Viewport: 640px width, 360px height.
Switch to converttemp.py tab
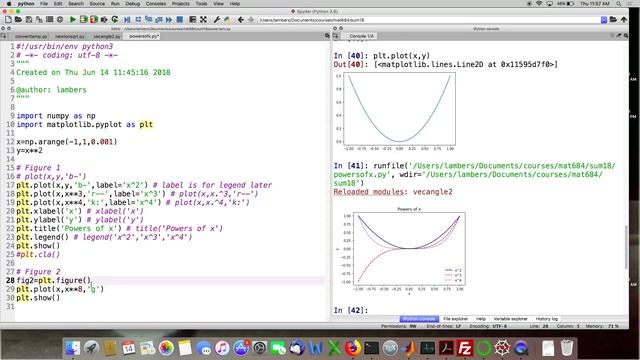pos(31,36)
